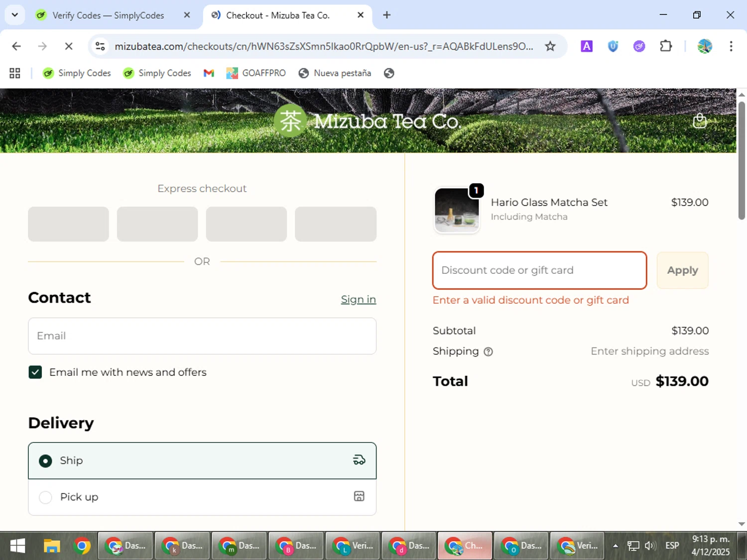Click the Sign in link
Viewport: 747px width, 560px height.
[x=358, y=300]
